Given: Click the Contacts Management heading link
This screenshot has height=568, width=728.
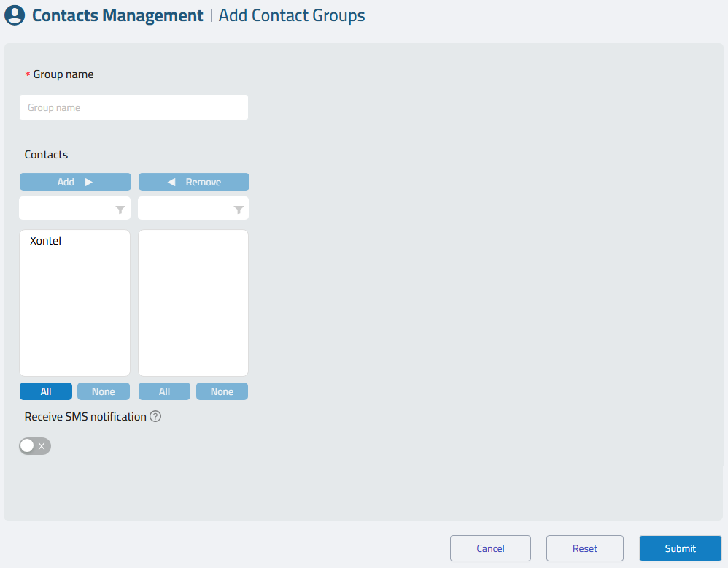Looking at the screenshot, I should coord(117,15).
